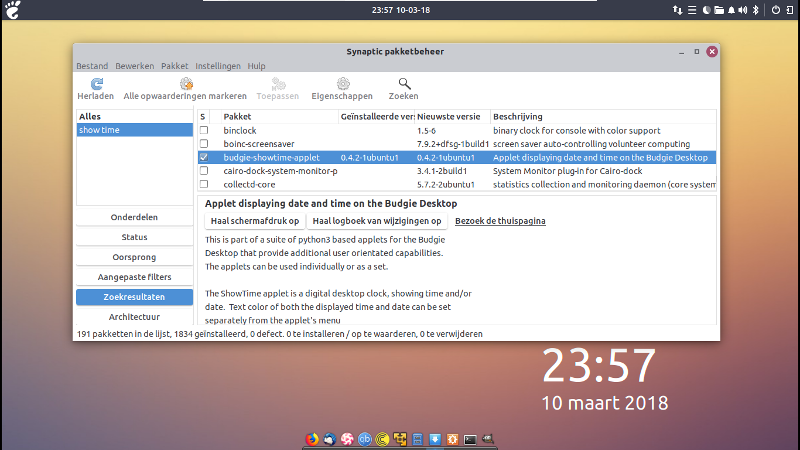Screen dimensions: 800x450
Task: Open network up/down arrows tray icon
Action: click(677, 10)
